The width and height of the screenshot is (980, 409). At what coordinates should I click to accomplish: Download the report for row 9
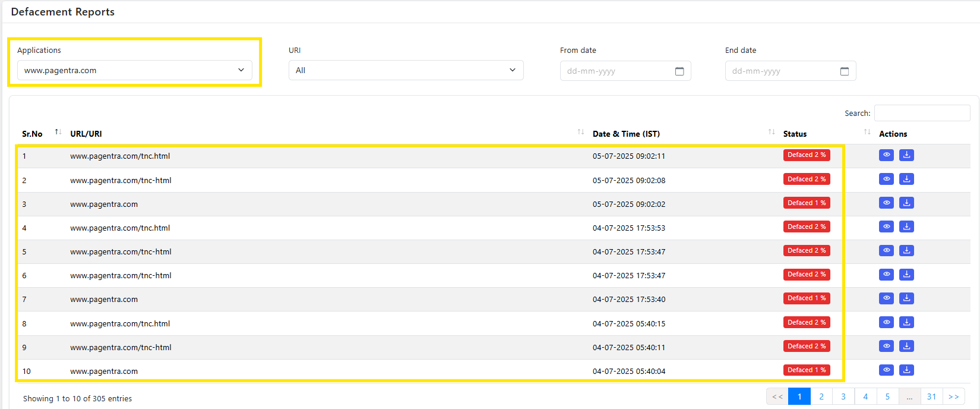click(x=906, y=346)
